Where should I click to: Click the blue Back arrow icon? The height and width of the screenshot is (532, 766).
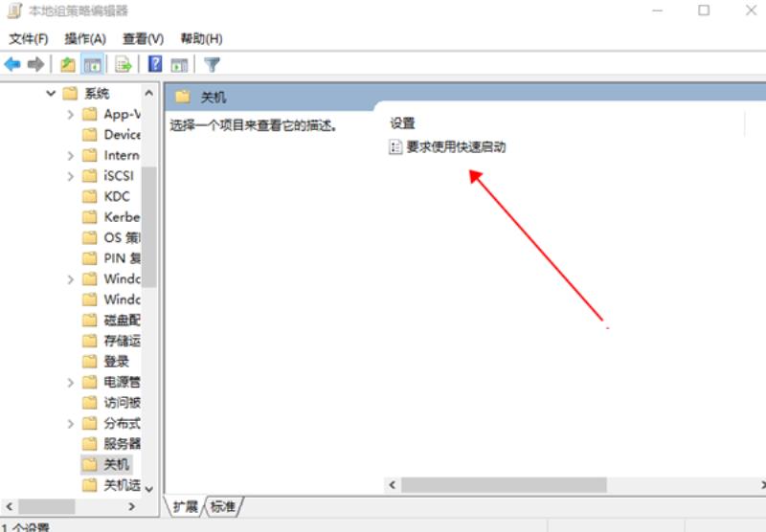(x=12, y=64)
